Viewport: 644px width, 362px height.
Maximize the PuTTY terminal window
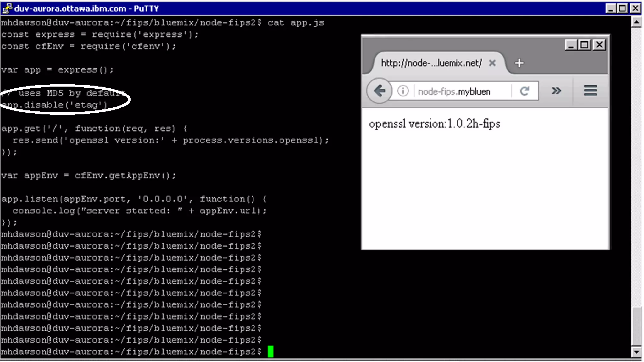[623, 8]
